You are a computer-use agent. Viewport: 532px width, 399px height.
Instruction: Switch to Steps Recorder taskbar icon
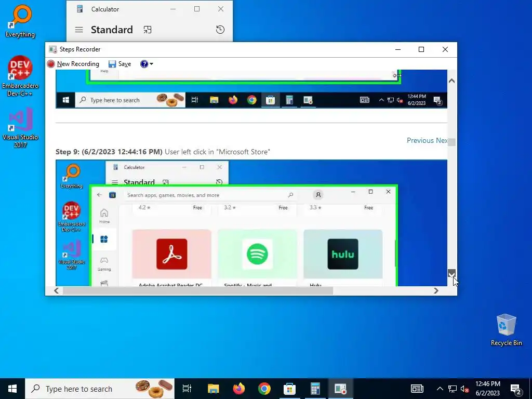point(340,389)
